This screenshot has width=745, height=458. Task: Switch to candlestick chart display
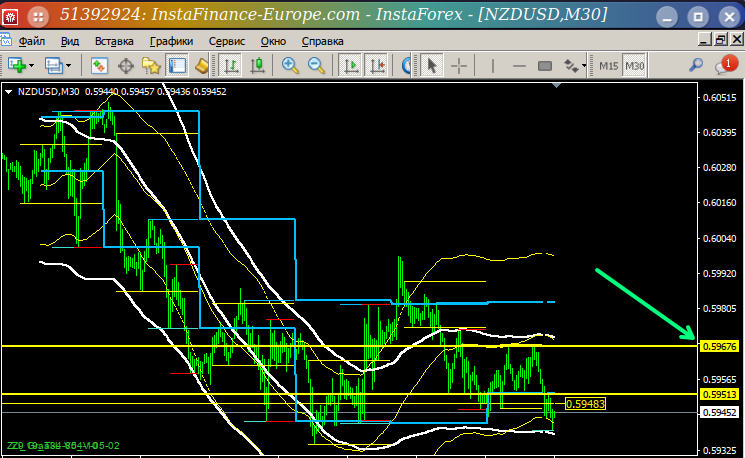[x=258, y=65]
